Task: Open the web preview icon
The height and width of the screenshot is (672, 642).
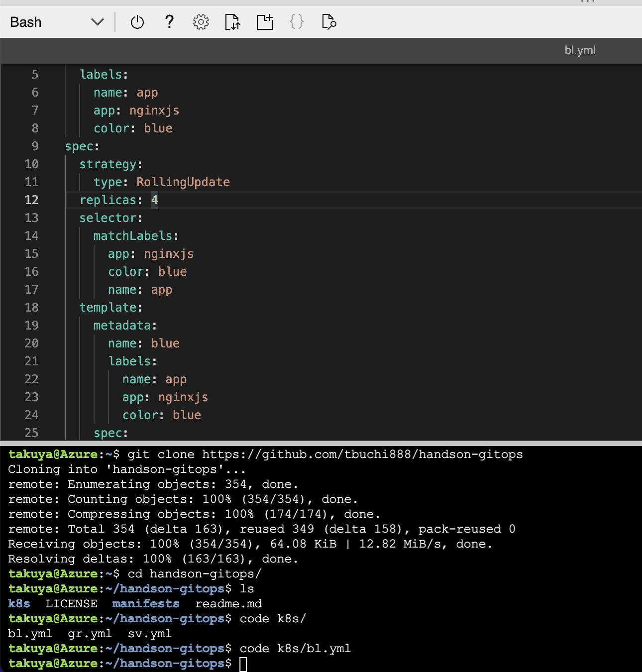Action: (x=329, y=22)
